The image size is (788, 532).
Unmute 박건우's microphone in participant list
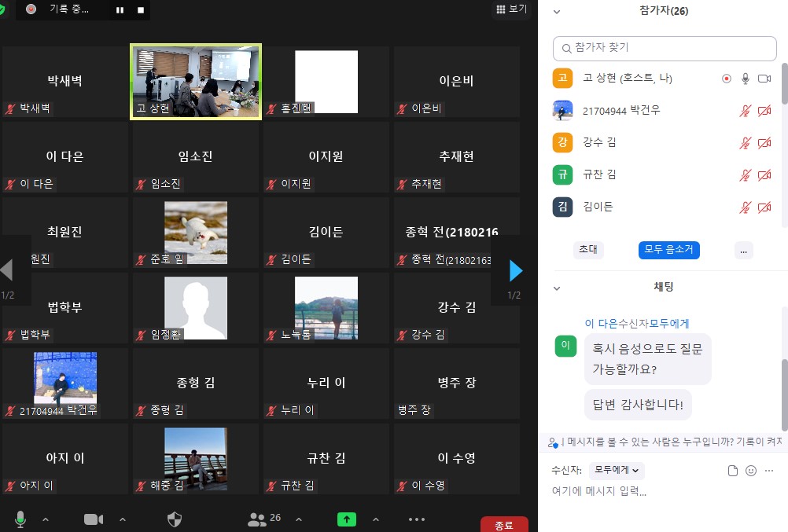[x=745, y=111]
